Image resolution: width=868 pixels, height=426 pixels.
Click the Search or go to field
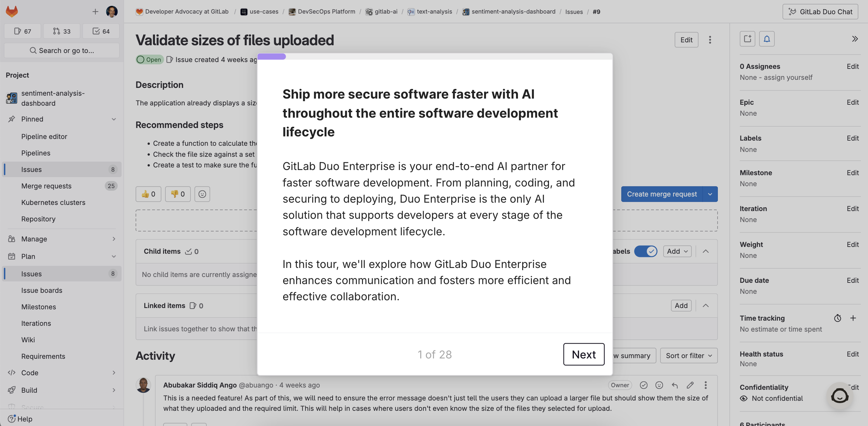pyautogui.click(x=62, y=51)
